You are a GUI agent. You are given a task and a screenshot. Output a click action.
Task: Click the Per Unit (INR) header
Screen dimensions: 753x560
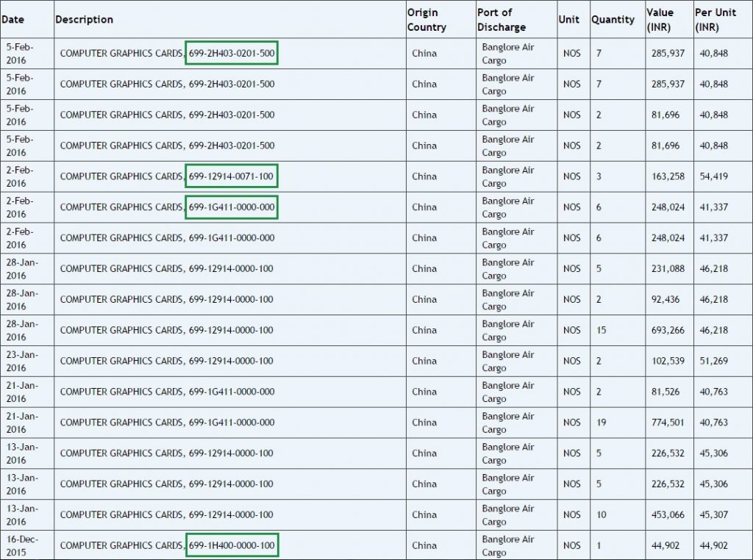(715, 20)
